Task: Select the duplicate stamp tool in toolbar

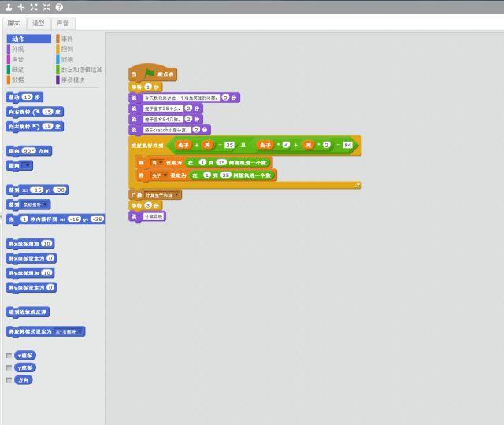Action: pos(9,6)
